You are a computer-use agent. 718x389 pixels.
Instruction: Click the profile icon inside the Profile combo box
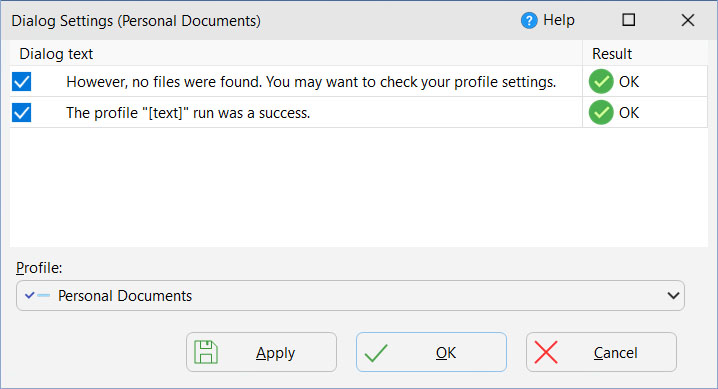click(x=37, y=296)
